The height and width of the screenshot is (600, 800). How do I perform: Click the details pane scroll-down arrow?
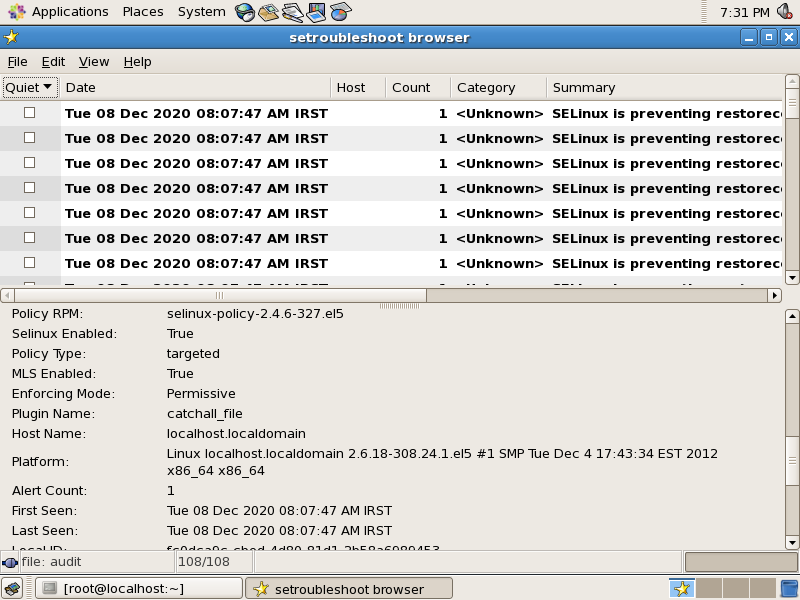click(792, 542)
